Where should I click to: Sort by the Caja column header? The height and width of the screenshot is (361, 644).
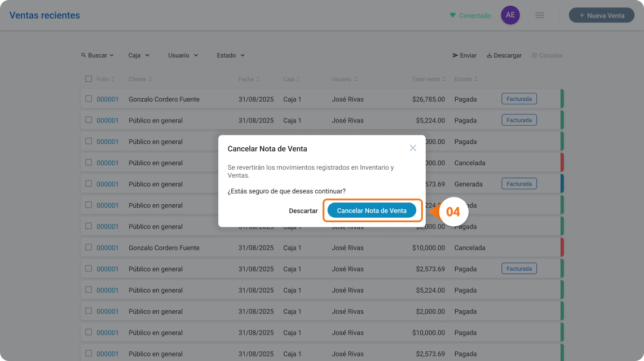click(x=291, y=80)
